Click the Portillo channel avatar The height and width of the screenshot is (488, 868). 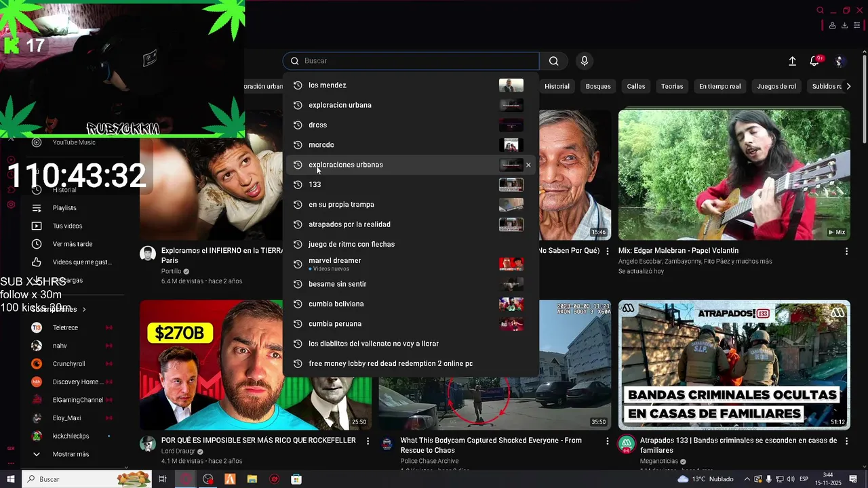coord(148,254)
